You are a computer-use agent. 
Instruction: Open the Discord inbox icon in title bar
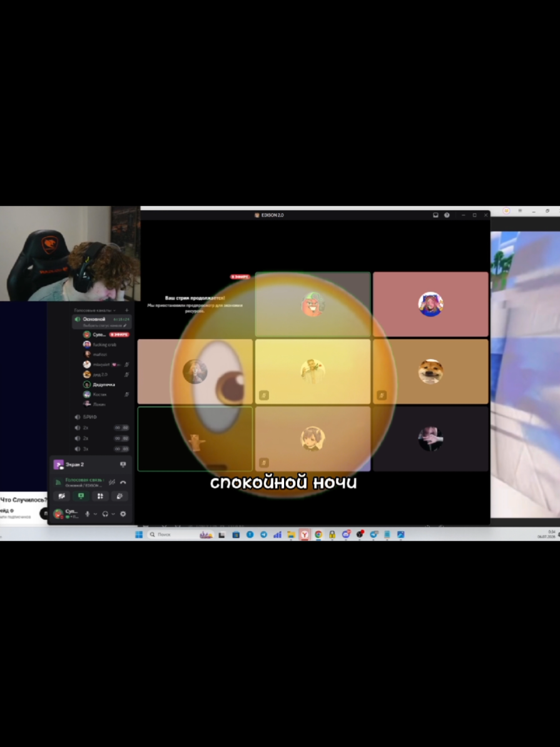tap(435, 215)
